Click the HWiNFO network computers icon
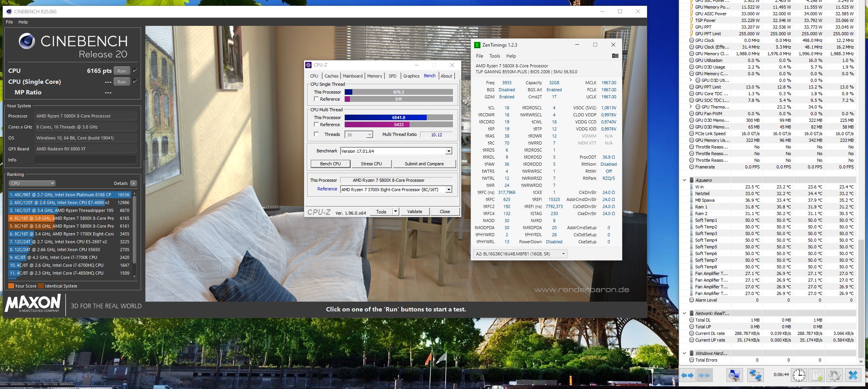The height and width of the screenshot is (389, 868). pyautogui.click(x=755, y=375)
